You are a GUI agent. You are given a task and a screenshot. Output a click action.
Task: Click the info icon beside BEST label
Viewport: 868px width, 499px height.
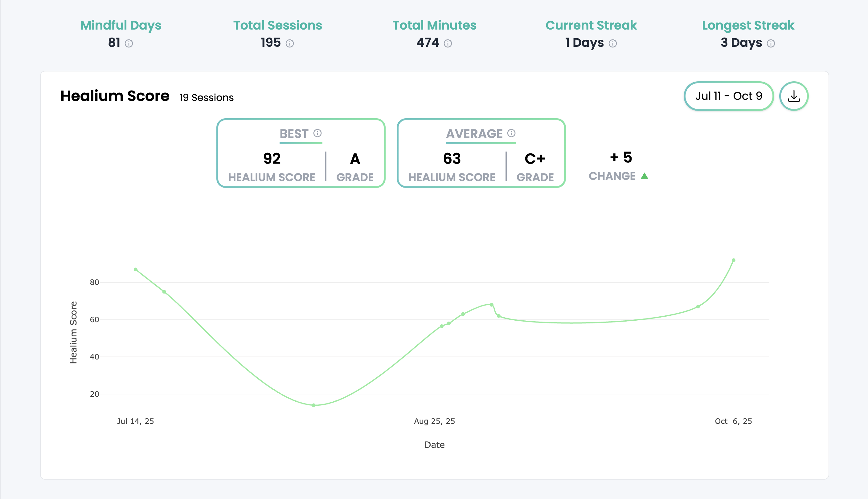pos(317,133)
